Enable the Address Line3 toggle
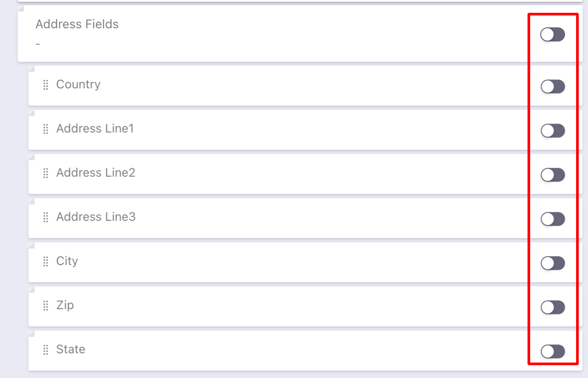Viewport: 588px width, 378px height. pos(552,219)
